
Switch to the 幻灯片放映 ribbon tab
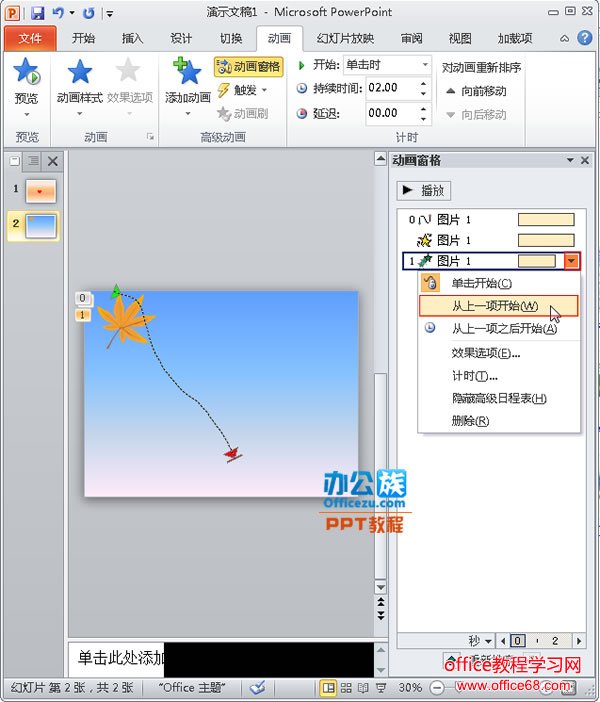345,39
